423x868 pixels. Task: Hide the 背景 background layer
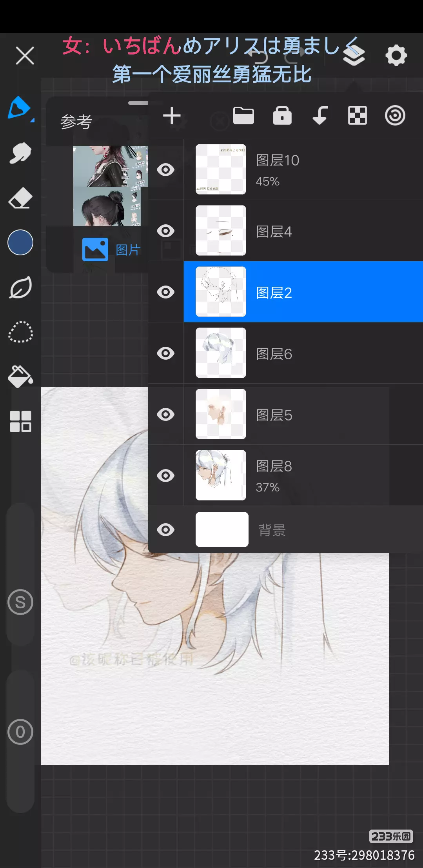(165, 530)
